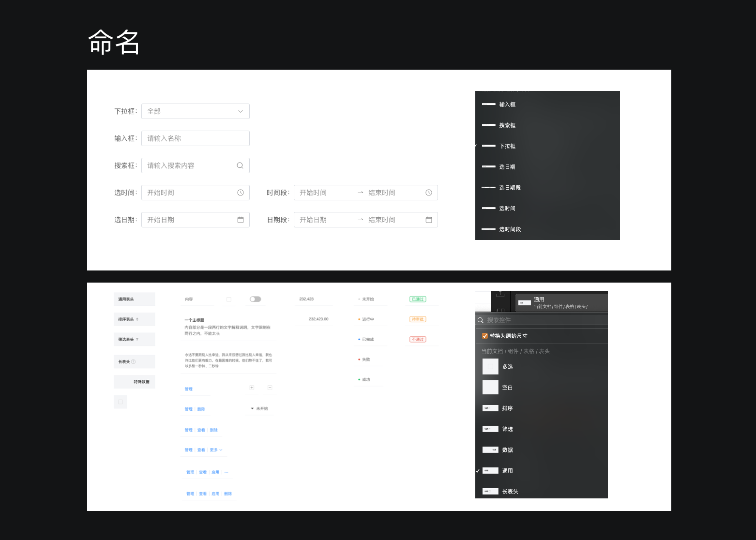Click the clock icon in 时间段 range field

(x=428, y=193)
